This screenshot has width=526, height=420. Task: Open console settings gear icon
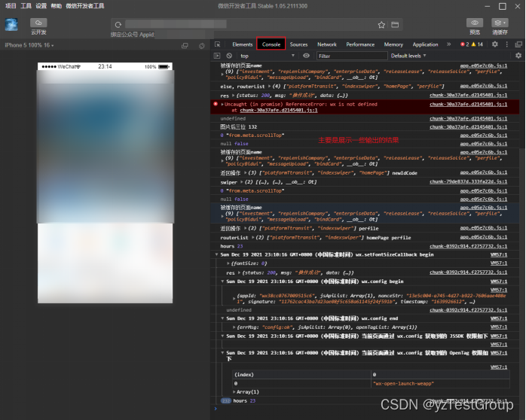[518, 56]
